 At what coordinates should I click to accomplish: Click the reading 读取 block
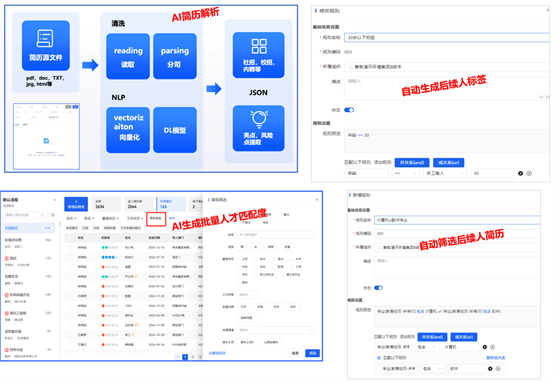point(128,56)
